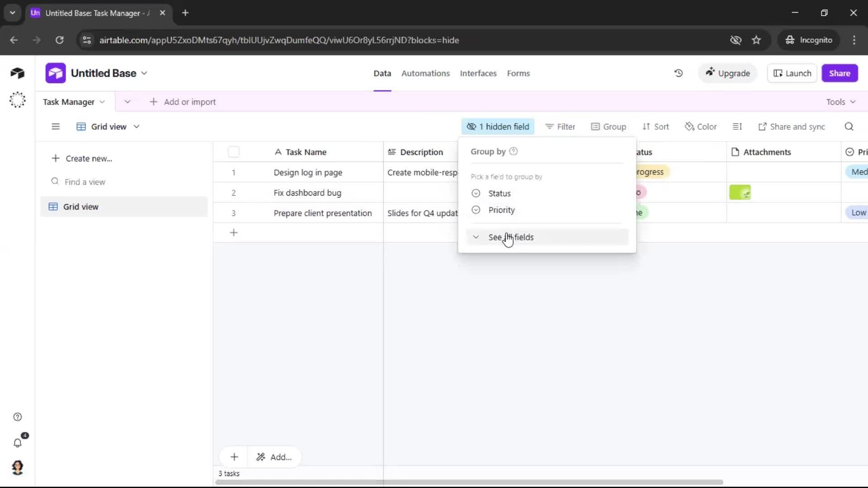Click the horizontal scrollbar
This screenshot has height=488, width=868.
[469, 482]
